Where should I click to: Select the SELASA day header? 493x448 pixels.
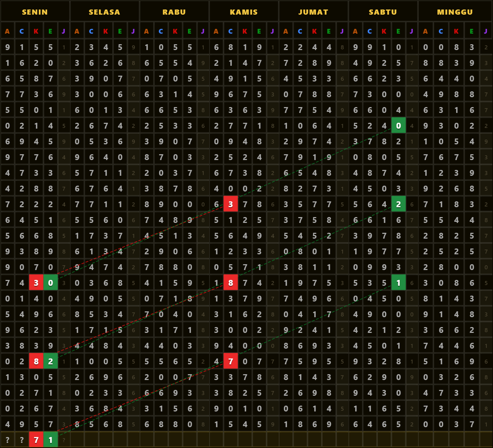[x=104, y=12]
